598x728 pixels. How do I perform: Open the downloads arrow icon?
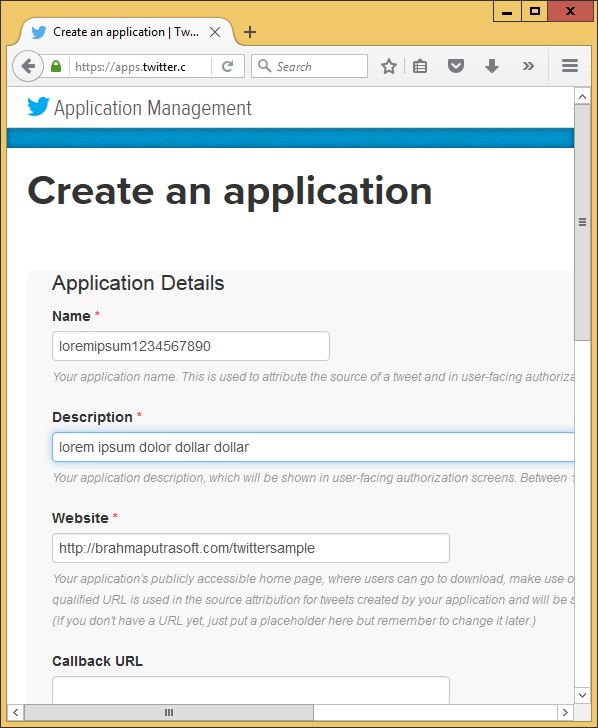click(x=492, y=66)
